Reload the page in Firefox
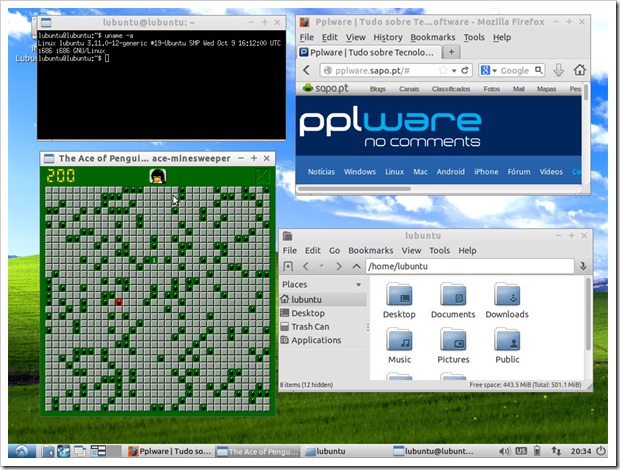620x470 pixels. pyautogui.click(x=465, y=70)
